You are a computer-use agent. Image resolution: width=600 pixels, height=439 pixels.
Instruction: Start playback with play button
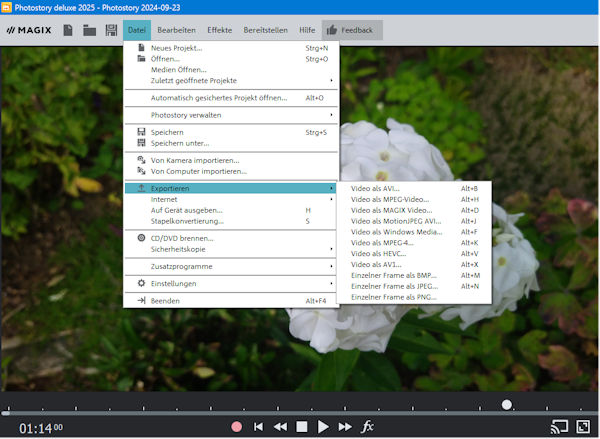323,427
